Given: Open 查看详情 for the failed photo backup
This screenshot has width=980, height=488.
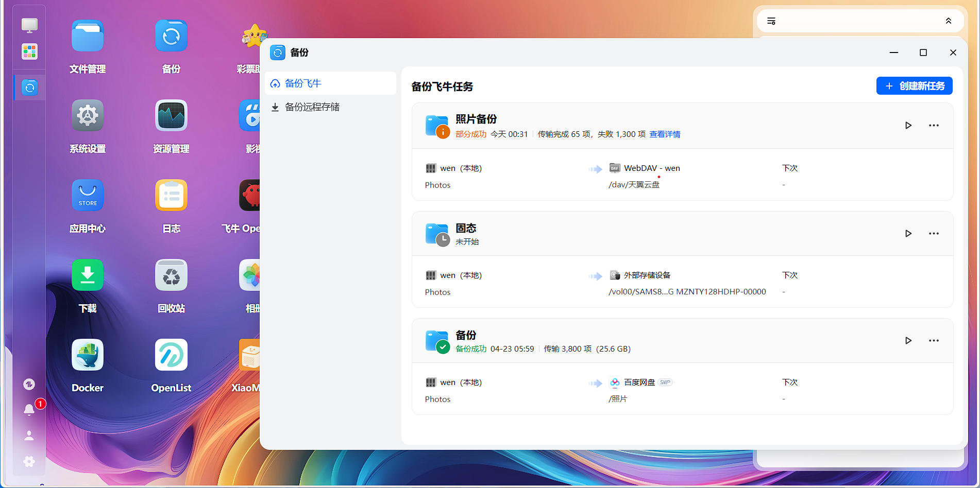Looking at the screenshot, I should tap(664, 134).
